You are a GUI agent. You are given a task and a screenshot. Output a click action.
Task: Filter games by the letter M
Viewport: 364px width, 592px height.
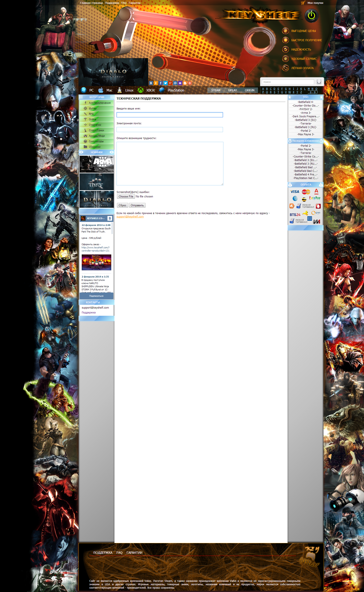309,89
